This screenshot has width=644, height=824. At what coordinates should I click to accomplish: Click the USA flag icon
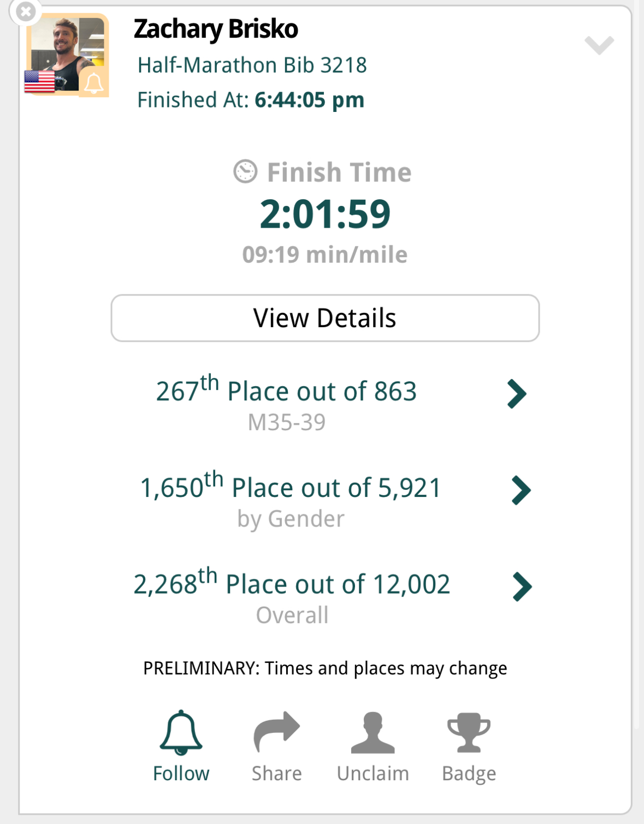39,82
